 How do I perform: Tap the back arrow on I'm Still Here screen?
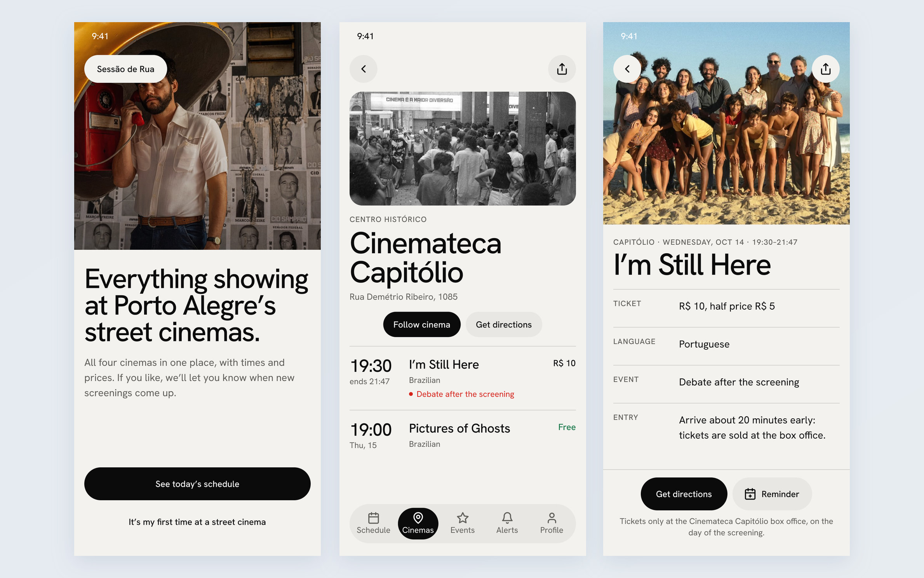[627, 69]
